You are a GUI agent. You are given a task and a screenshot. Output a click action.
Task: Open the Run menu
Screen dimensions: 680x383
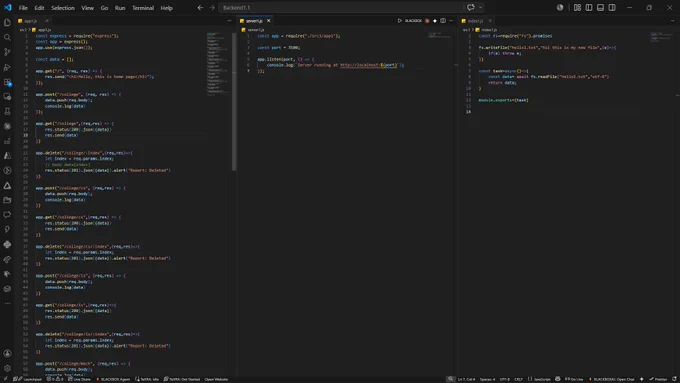point(120,8)
